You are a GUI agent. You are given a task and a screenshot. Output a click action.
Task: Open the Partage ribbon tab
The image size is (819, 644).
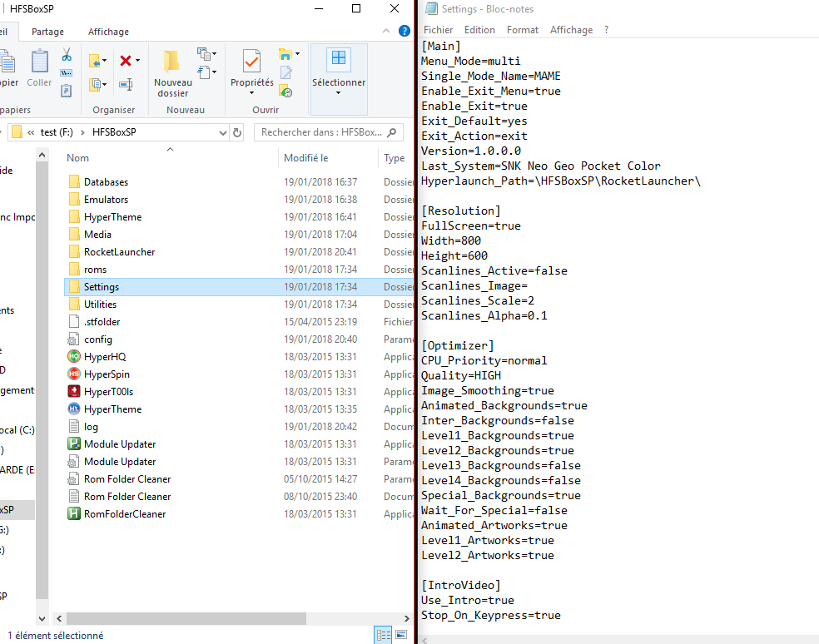pos(47,32)
